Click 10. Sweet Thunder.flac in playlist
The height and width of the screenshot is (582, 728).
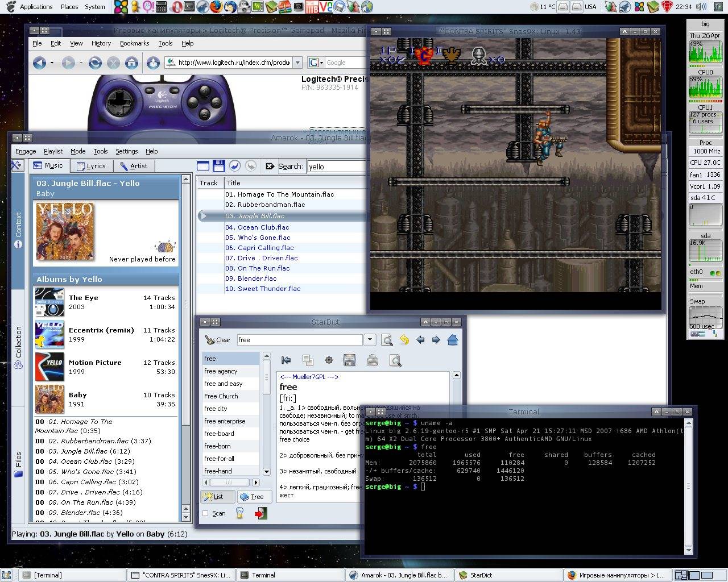[x=263, y=289]
